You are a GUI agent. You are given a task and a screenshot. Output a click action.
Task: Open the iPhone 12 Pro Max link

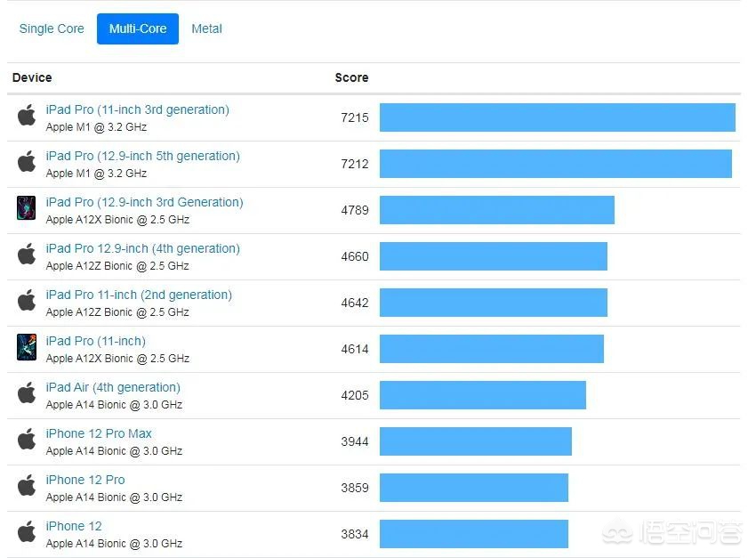(x=99, y=433)
